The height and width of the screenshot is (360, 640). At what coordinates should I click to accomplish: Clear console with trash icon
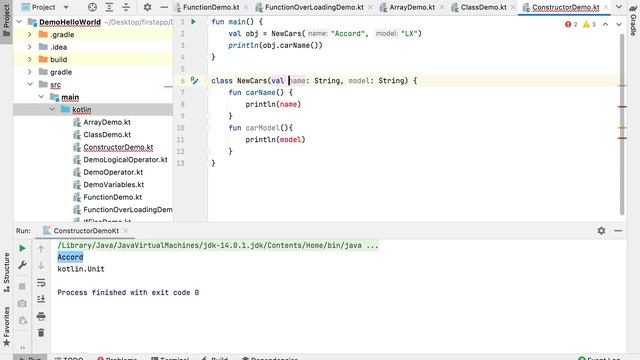[41, 333]
